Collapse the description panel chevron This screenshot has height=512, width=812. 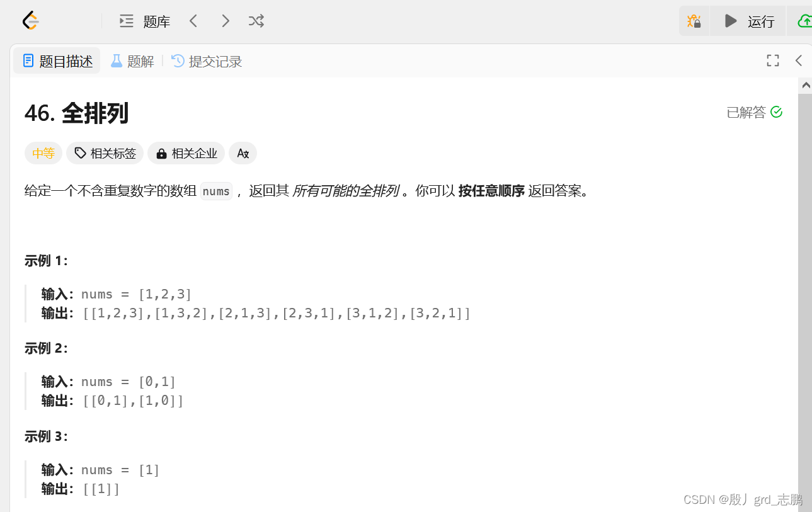click(x=798, y=60)
